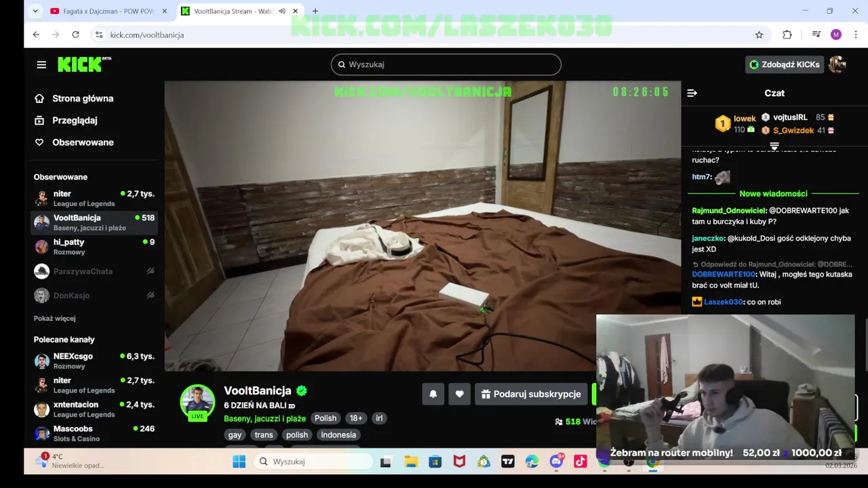Open recommended channel Mascoobs
868x488 pixels.
pos(95,434)
